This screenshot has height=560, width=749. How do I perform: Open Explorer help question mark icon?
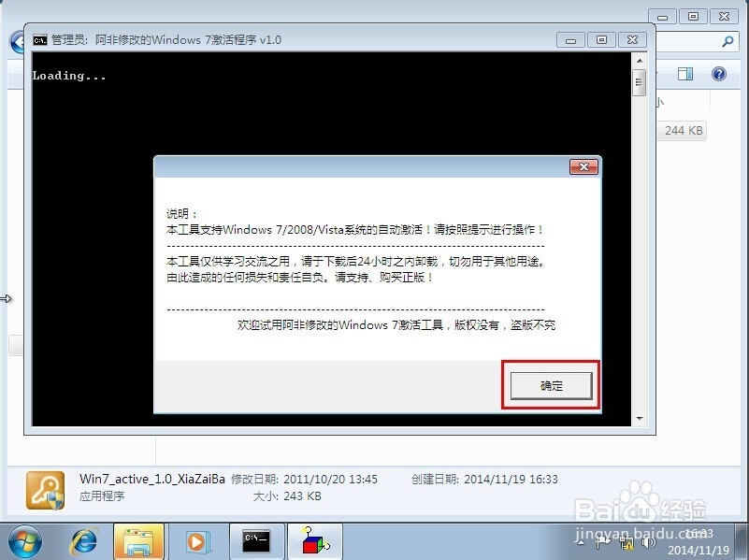point(719,74)
